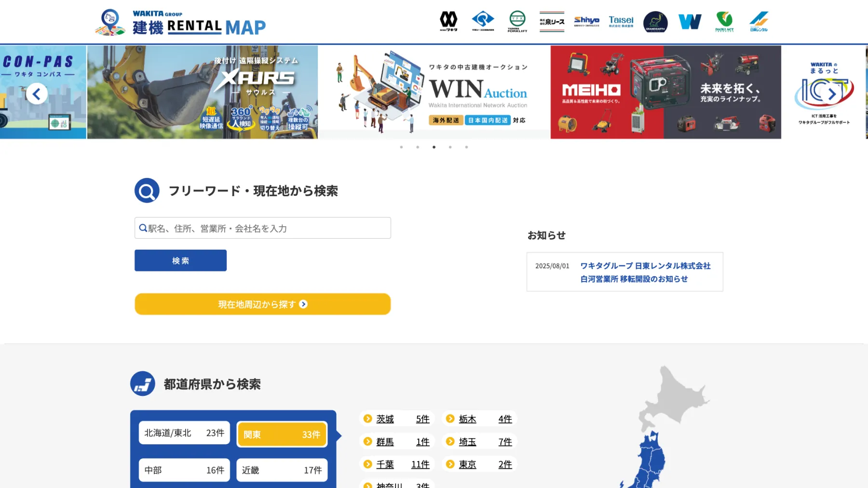Screen dimensions: 868x488
Task: Open the 日東レンタル 白河営業所 news notice
Action: tap(645, 272)
